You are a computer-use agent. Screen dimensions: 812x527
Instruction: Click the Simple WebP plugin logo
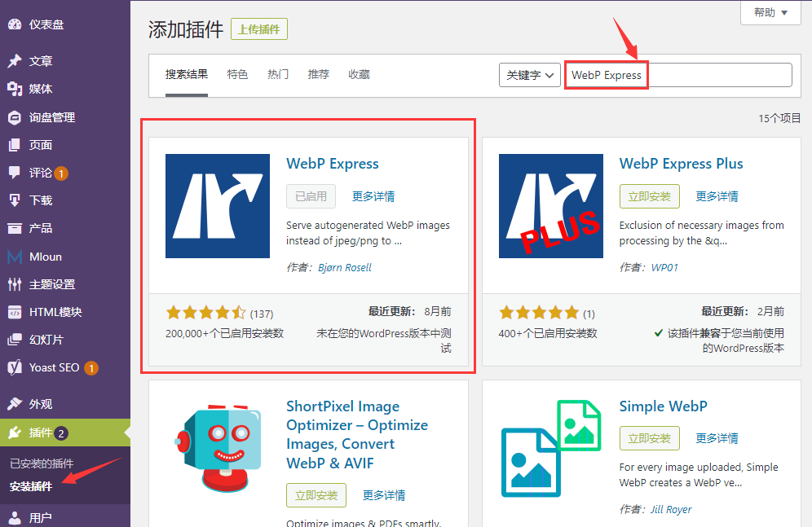click(551, 448)
